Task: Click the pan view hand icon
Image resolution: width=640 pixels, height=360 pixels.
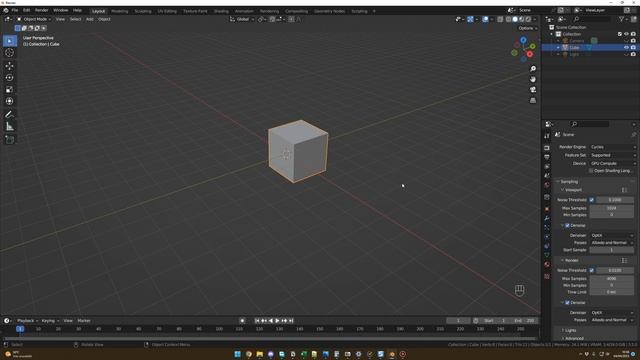Action: pyautogui.click(x=533, y=79)
